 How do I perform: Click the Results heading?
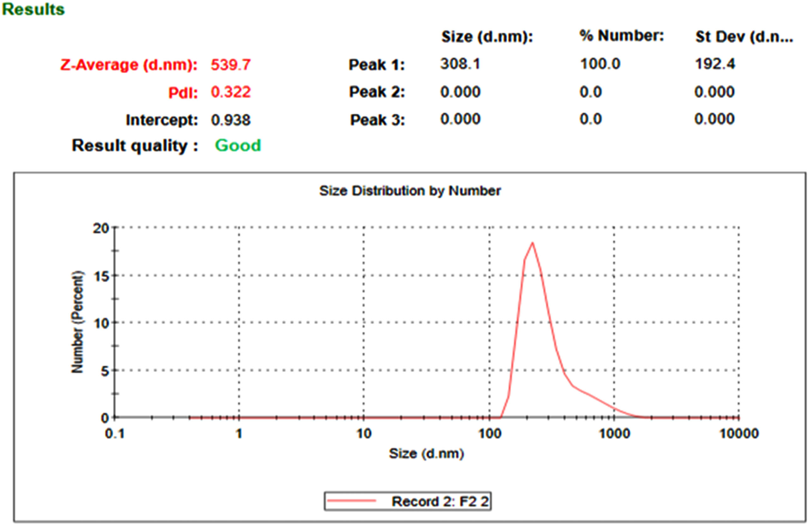click(33, 9)
